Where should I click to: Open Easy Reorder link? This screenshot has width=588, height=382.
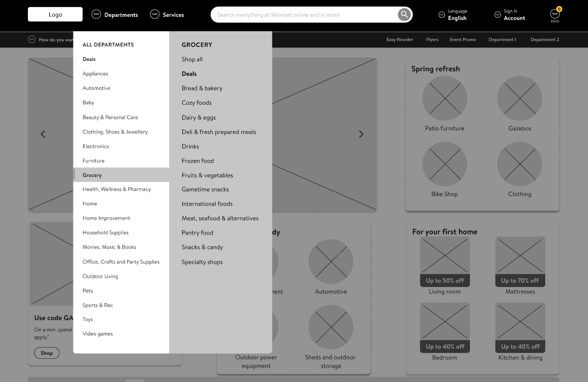(400, 40)
